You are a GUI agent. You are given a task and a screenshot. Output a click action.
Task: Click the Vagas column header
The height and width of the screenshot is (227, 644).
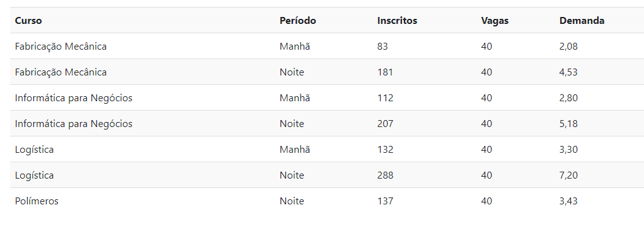click(x=495, y=21)
